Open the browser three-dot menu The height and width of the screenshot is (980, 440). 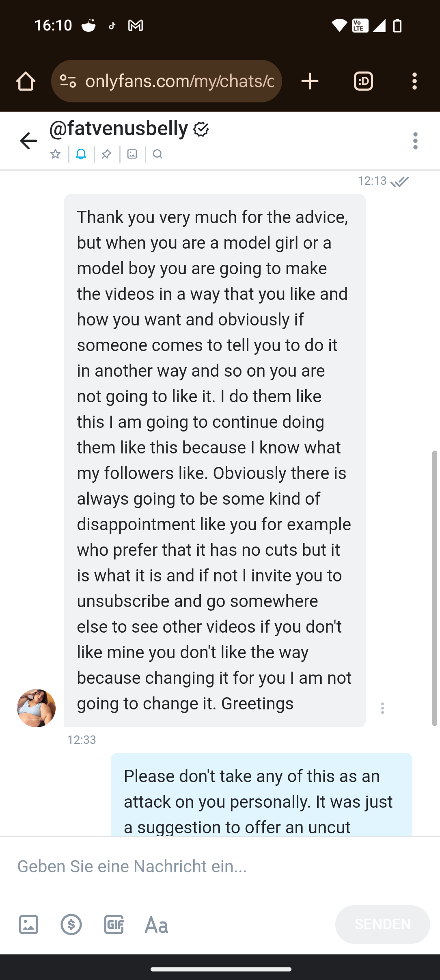point(414,81)
